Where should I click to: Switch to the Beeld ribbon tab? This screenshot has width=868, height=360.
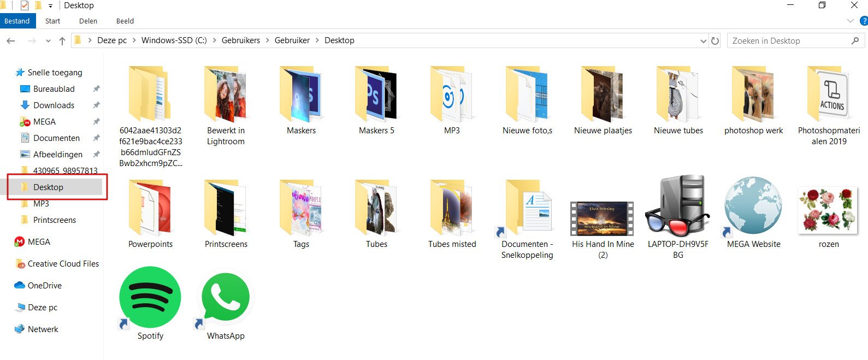(x=125, y=21)
